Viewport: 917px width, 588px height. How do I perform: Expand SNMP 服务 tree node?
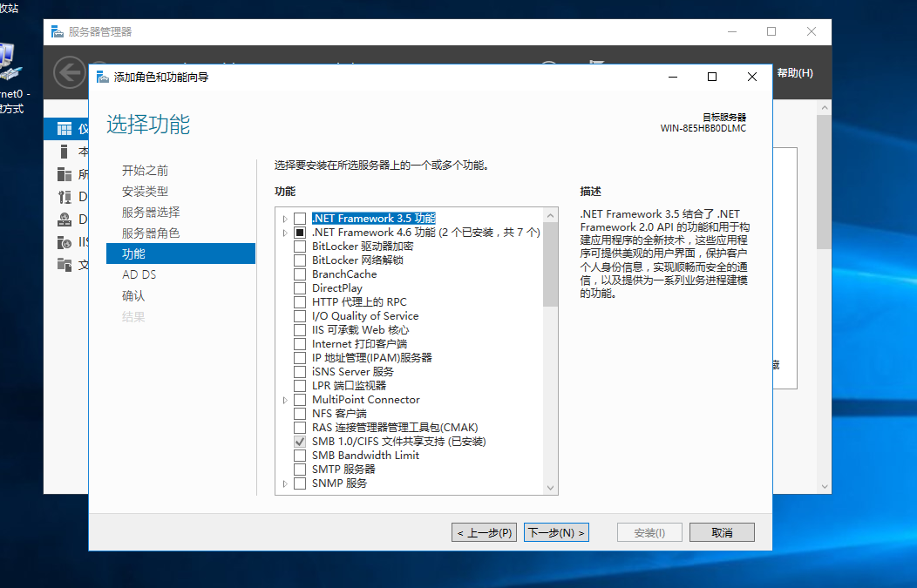285,484
